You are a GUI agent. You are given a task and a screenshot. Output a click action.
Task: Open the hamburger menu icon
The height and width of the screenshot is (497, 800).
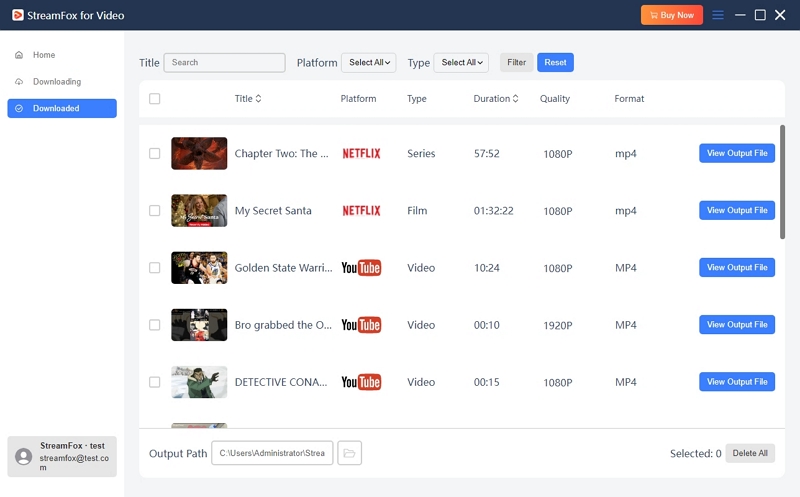(718, 15)
